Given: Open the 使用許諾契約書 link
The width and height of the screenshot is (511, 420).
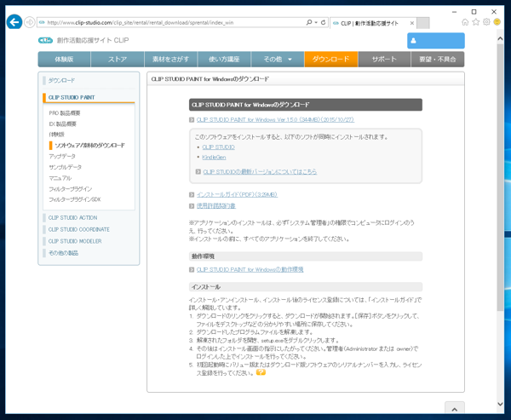Looking at the screenshot, I should (216, 206).
